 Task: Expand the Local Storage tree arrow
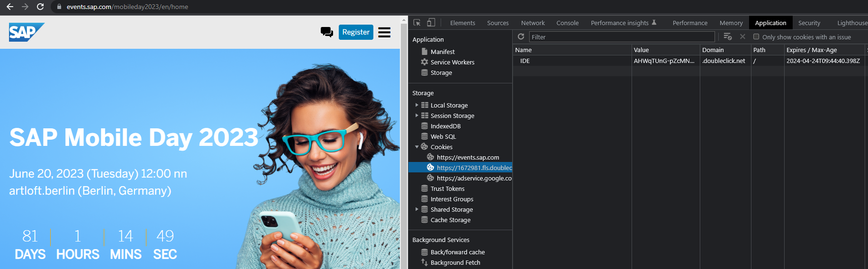click(417, 105)
